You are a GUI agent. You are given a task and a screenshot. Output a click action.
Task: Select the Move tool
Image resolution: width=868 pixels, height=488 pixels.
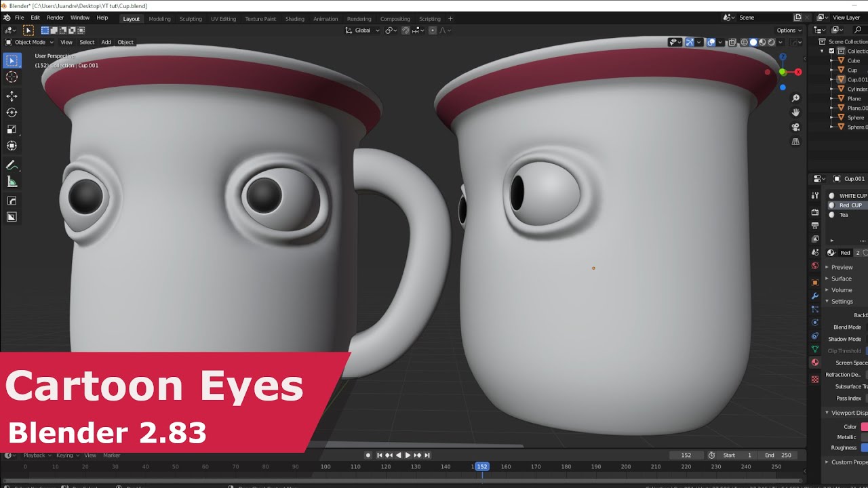point(12,96)
